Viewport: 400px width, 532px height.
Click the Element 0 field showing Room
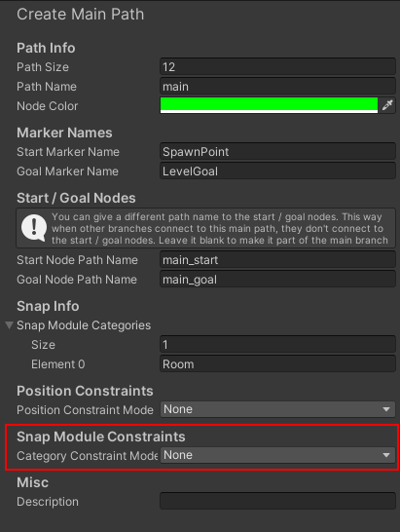pyautogui.click(x=277, y=364)
